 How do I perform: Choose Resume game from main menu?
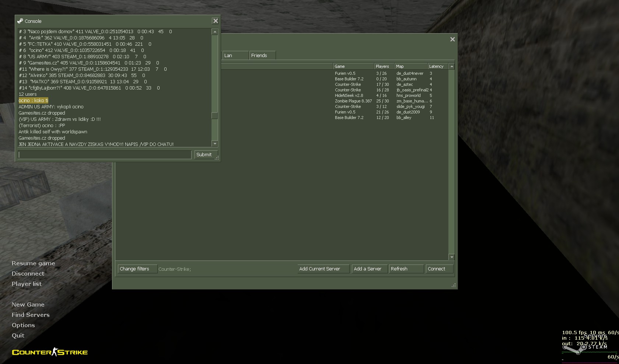pos(33,263)
